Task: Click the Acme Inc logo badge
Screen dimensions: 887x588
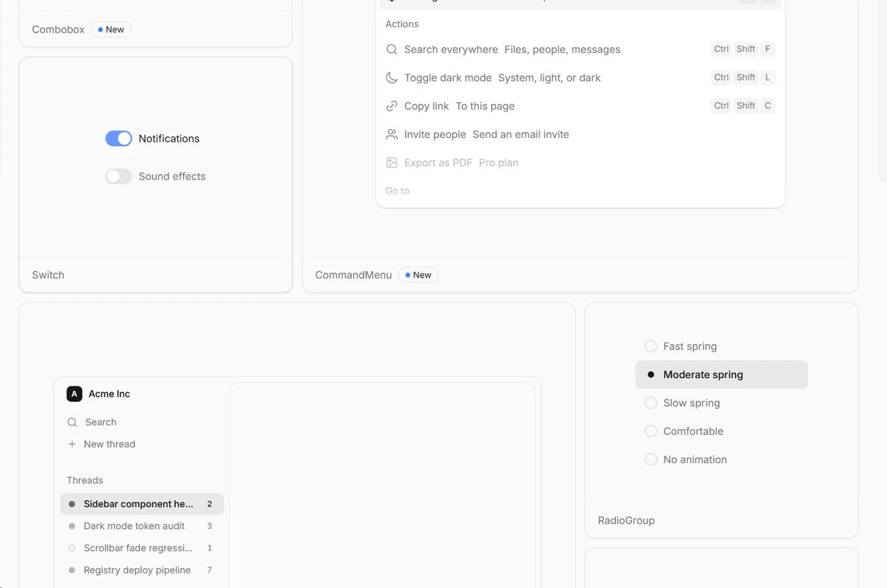Action: click(74, 394)
